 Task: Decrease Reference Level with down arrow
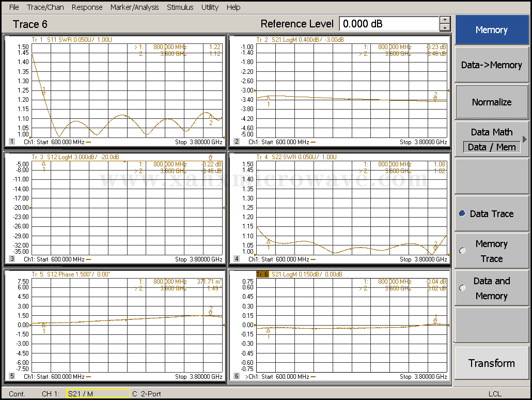point(445,28)
